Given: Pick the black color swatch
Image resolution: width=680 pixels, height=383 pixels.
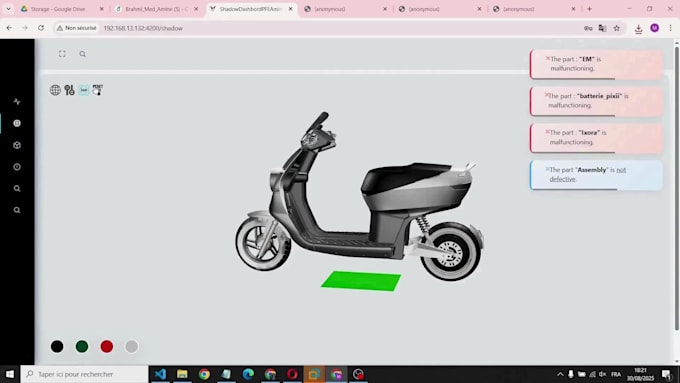Looking at the screenshot, I should (57, 346).
